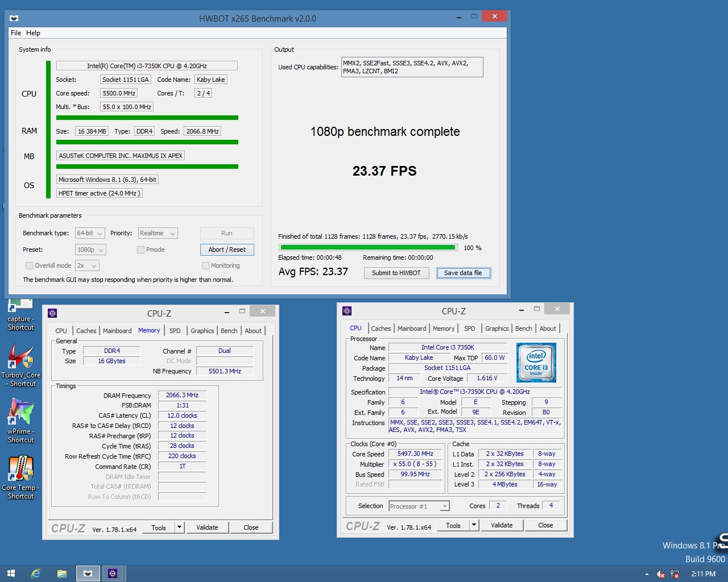Launch TurboV_Core desktop shortcut
The image size is (728, 582).
(x=20, y=365)
